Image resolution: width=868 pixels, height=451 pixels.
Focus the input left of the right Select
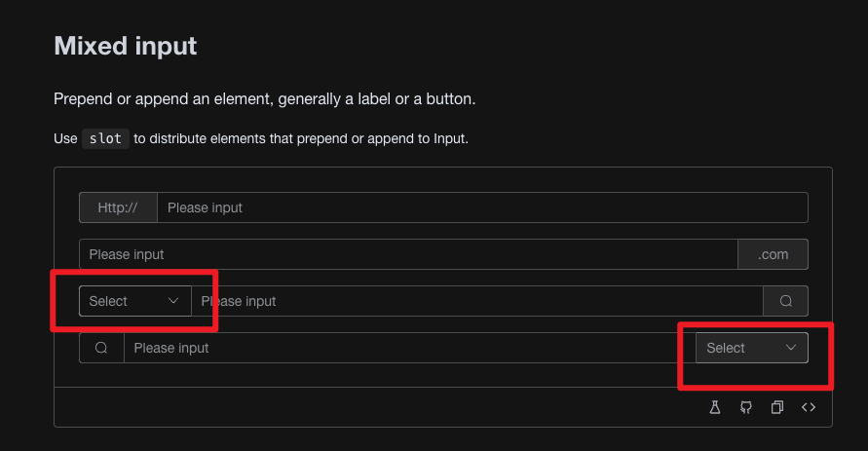coord(409,348)
